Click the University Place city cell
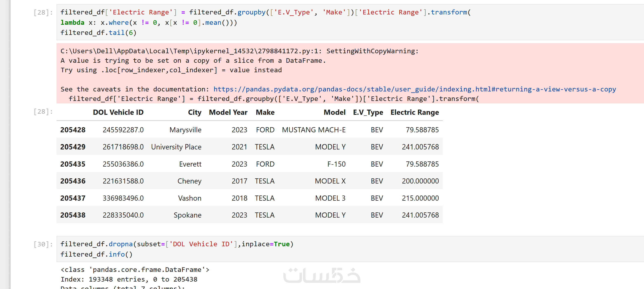 click(176, 147)
